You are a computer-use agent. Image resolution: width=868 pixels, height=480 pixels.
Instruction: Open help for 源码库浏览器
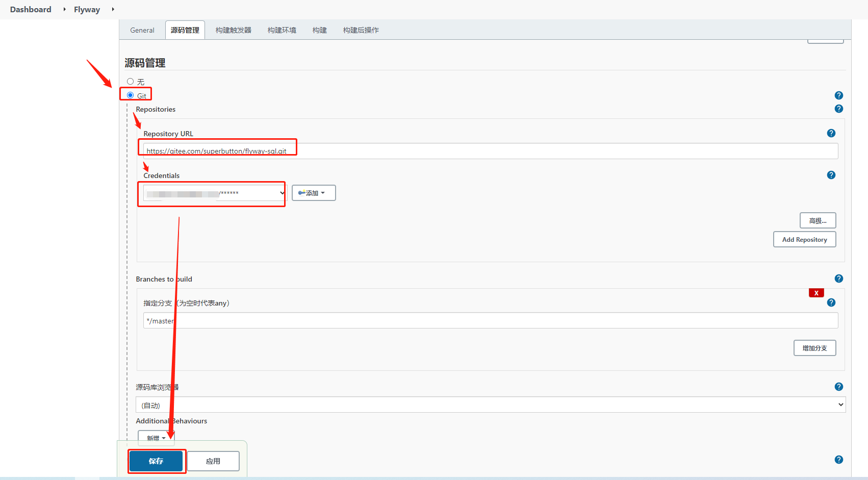point(839,387)
